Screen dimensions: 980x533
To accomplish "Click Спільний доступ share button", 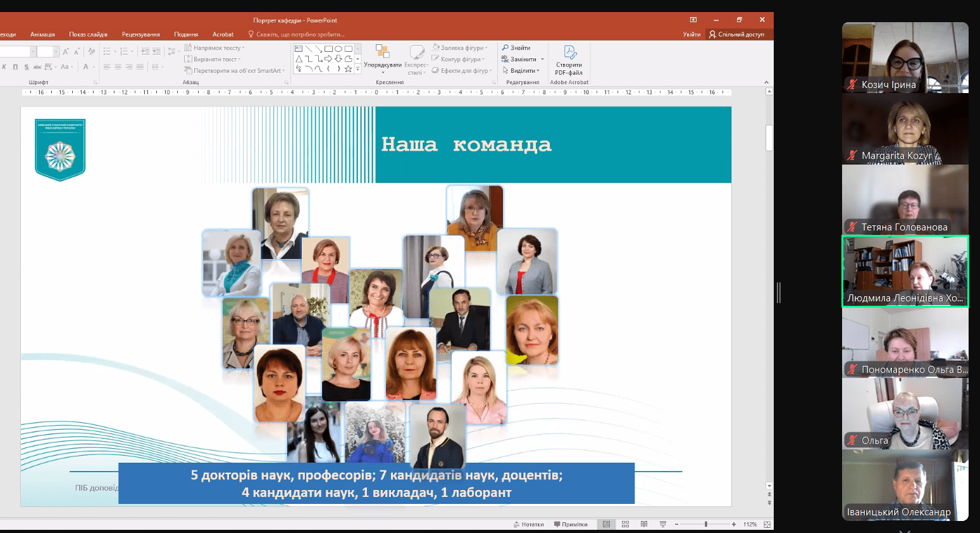I will pyautogui.click(x=736, y=35).
